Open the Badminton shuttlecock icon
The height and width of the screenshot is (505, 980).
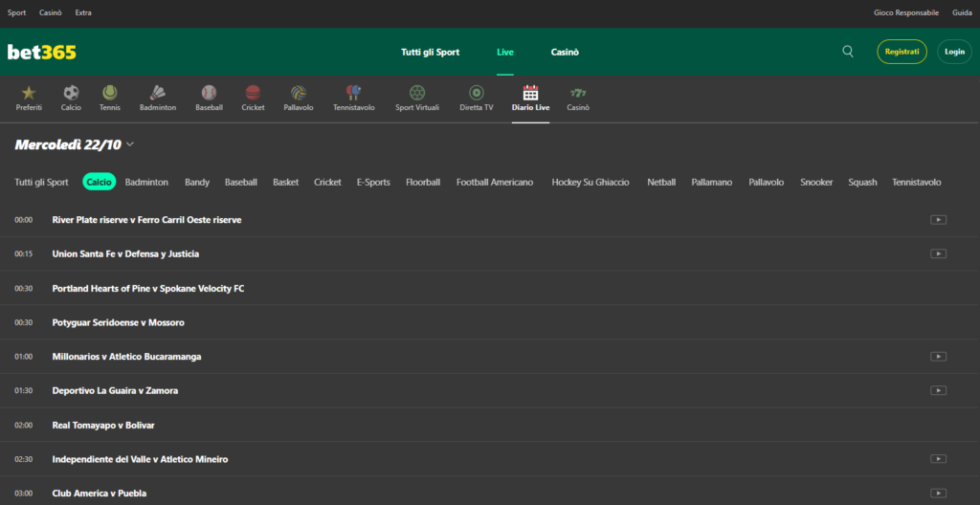point(158,93)
